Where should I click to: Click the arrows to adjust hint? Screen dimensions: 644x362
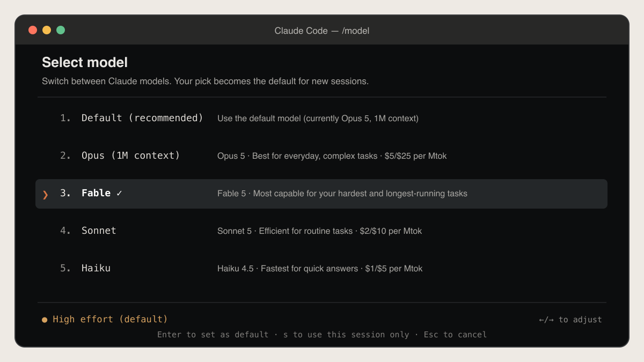point(570,320)
